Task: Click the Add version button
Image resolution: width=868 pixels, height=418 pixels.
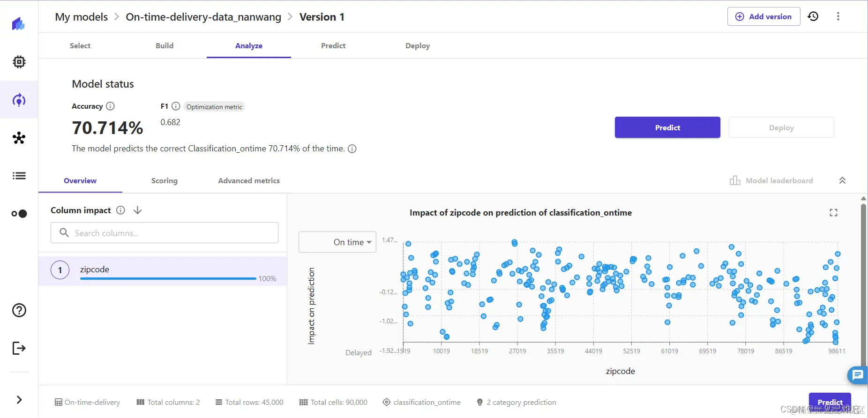Action: tap(763, 17)
